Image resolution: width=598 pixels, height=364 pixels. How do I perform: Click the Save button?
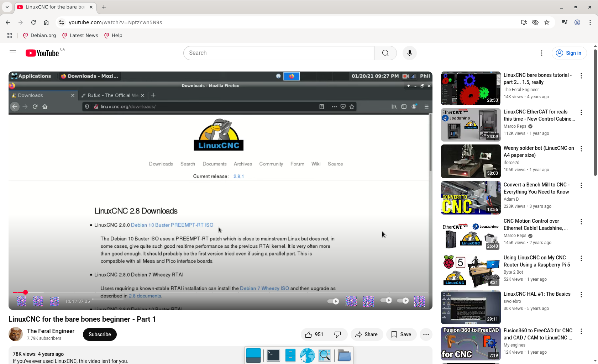(401, 334)
